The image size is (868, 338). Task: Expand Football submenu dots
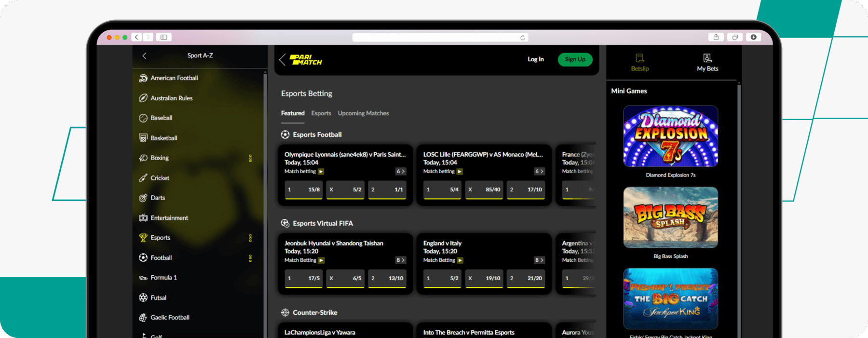point(250,258)
